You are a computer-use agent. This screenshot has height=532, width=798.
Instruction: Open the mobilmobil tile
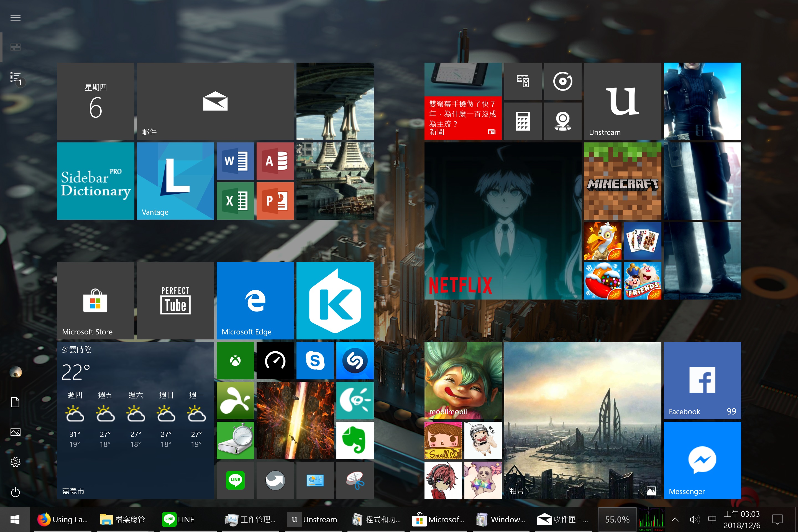463,381
